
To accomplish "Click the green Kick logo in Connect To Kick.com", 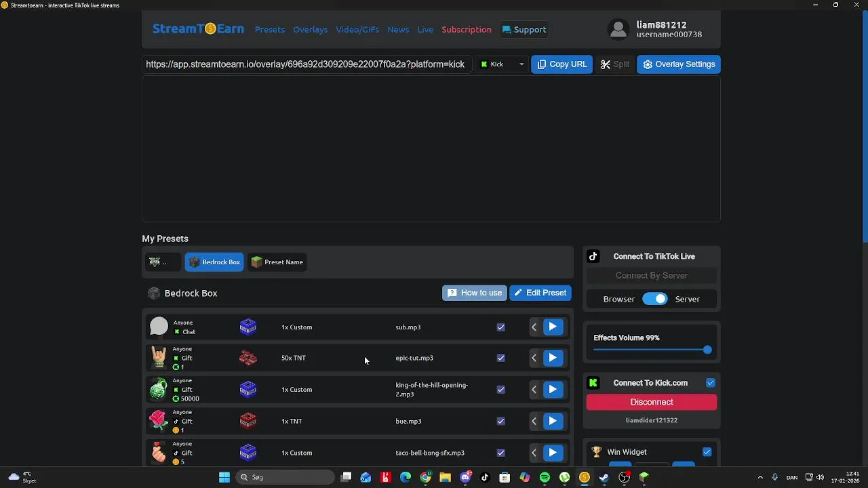I will pos(593,383).
